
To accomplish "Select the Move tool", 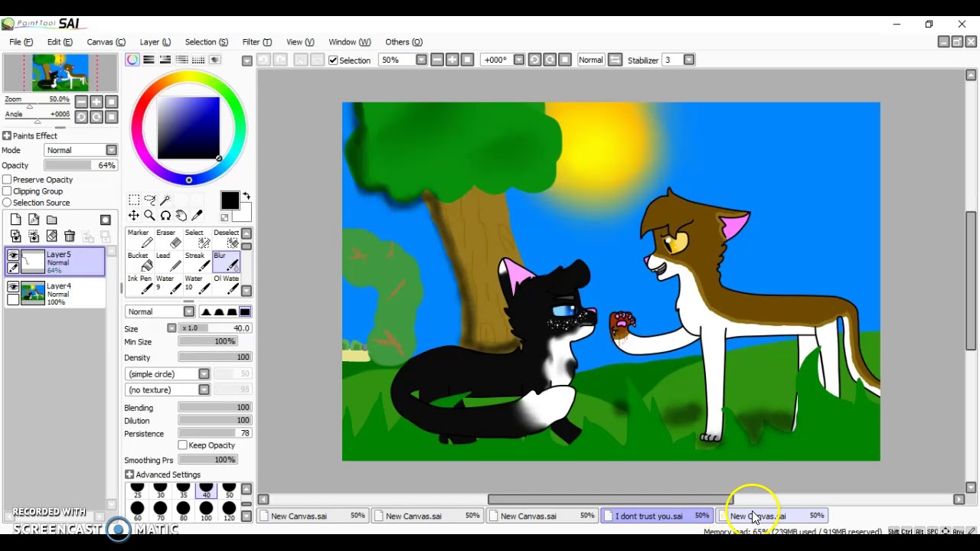I will pos(134,216).
